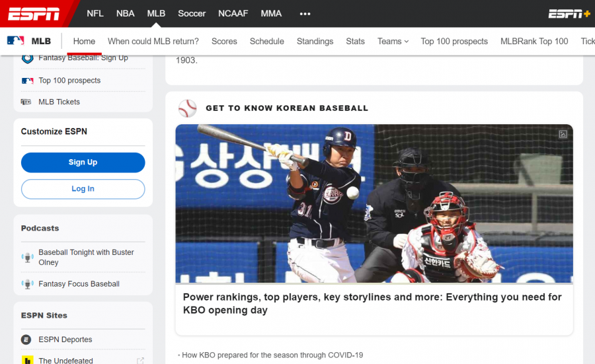Viewport: 595px width, 364px height.
Task: Click the ESPN logo
Action: point(34,14)
